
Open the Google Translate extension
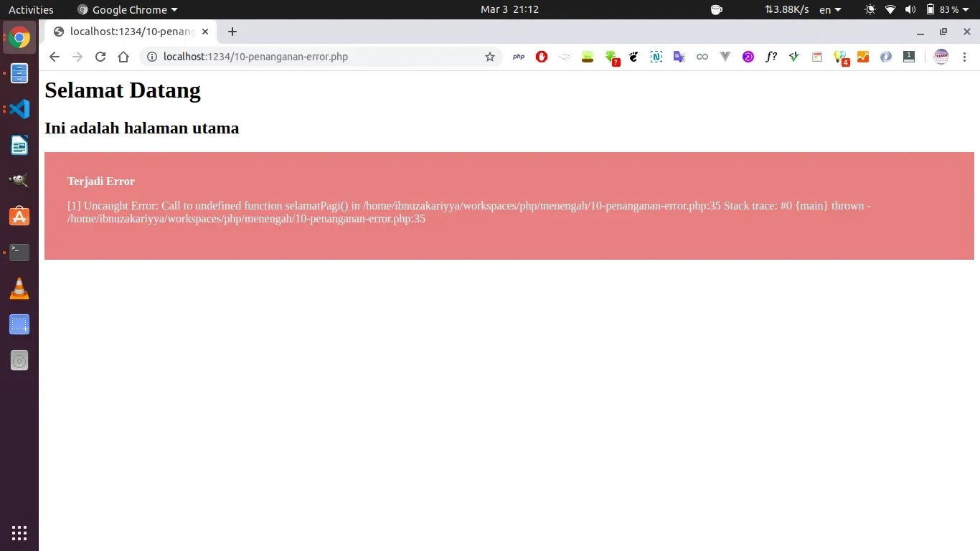(x=679, y=57)
